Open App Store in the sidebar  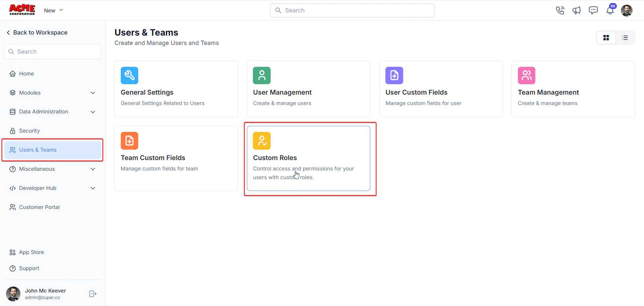pyautogui.click(x=53, y=252)
